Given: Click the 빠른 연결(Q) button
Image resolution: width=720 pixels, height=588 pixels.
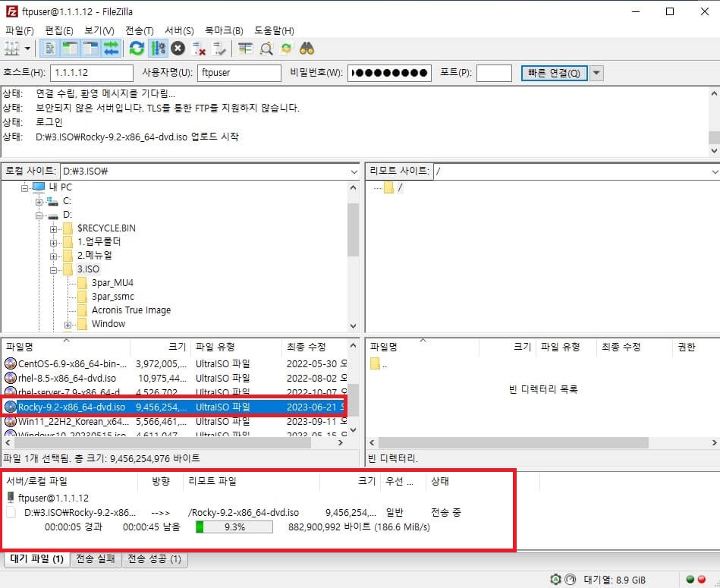Looking at the screenshot, I should (555, 73).
